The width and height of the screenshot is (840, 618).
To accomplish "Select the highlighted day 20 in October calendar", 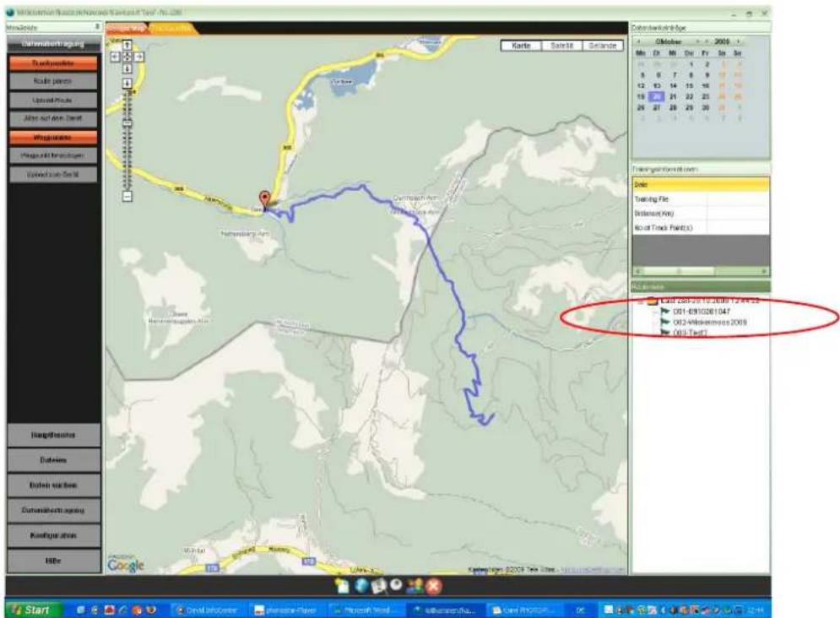I will pyautogui.click(x=657, y=97).
